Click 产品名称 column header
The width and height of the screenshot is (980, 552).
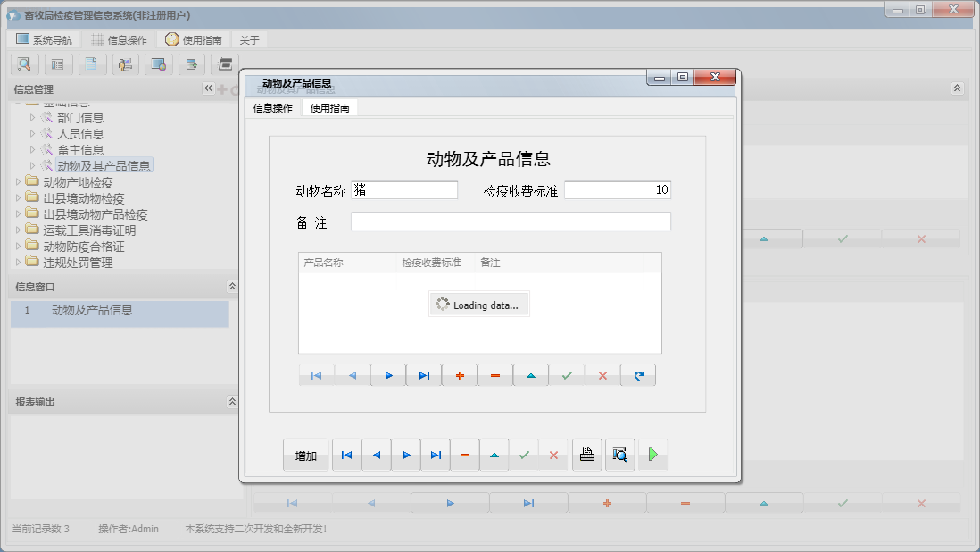(x=347, y=263)
